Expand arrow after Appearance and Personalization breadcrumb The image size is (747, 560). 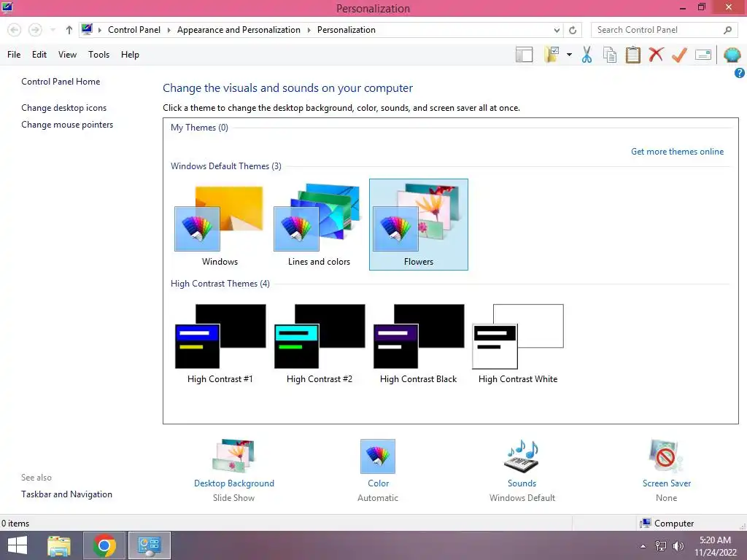[x=309, y=30]
